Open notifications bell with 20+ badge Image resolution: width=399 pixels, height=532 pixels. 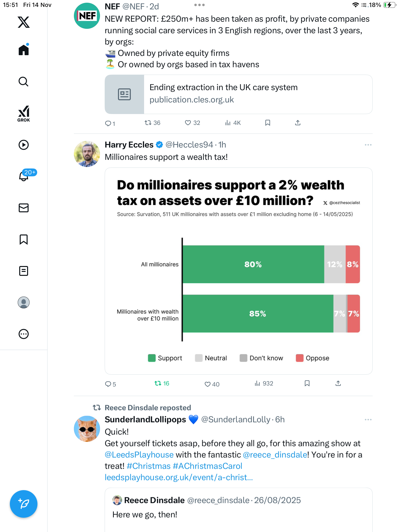pos(24,176)
